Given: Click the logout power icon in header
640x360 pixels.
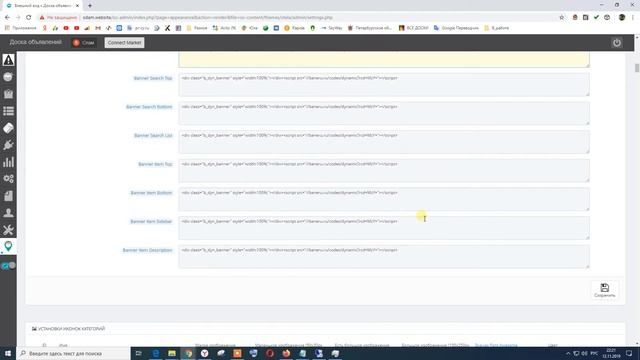Looking at the screenshot, I should click(x=617, y=43).
